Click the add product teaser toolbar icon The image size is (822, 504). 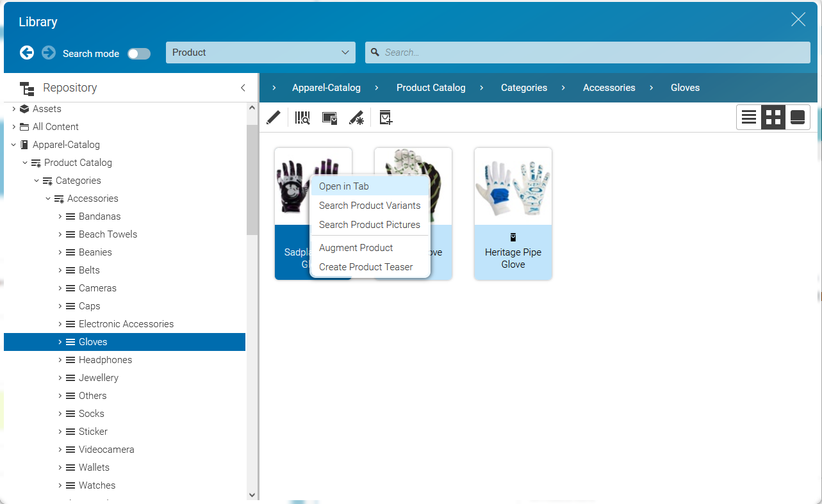[x=385, y=117]
